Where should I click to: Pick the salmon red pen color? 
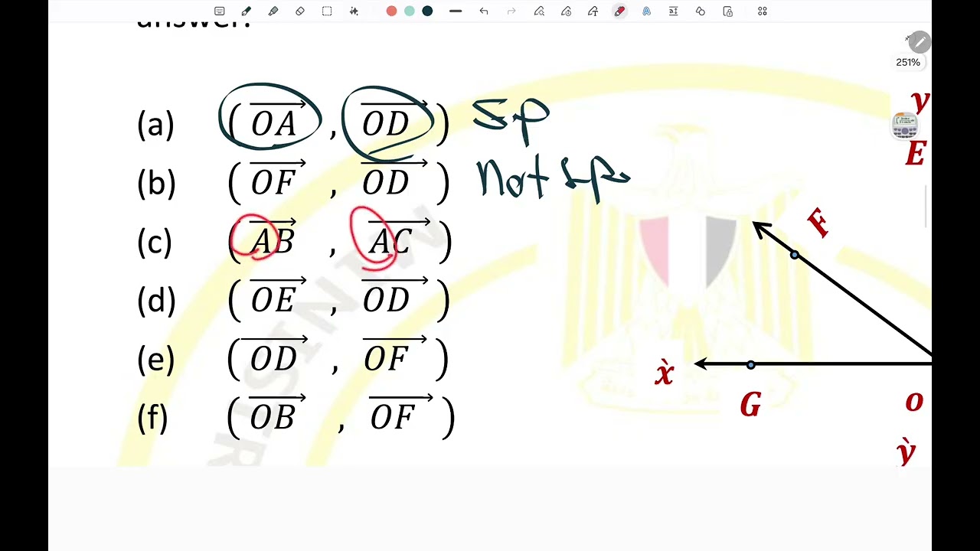click(x=391, y=11)
